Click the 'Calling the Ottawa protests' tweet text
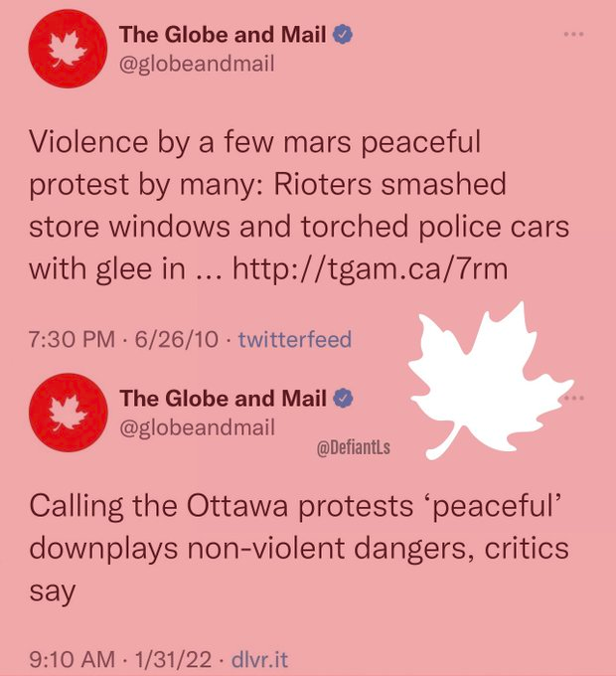The height and width of the screenshot is (676, 616). (x=299, y=549)
